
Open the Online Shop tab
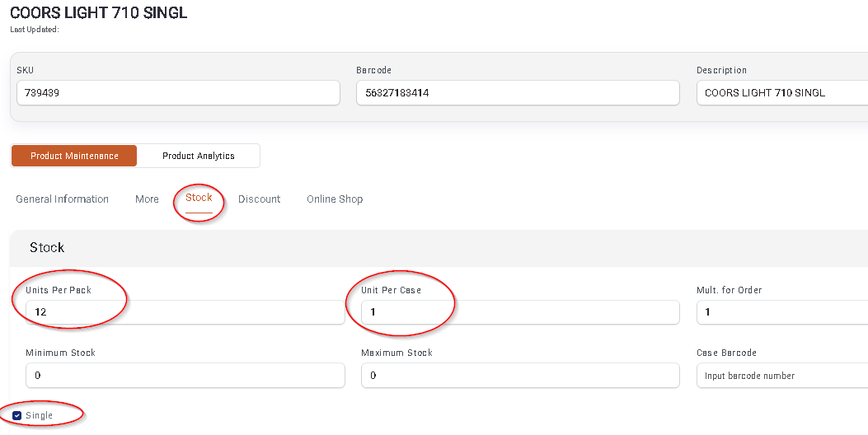click(335, 199)
